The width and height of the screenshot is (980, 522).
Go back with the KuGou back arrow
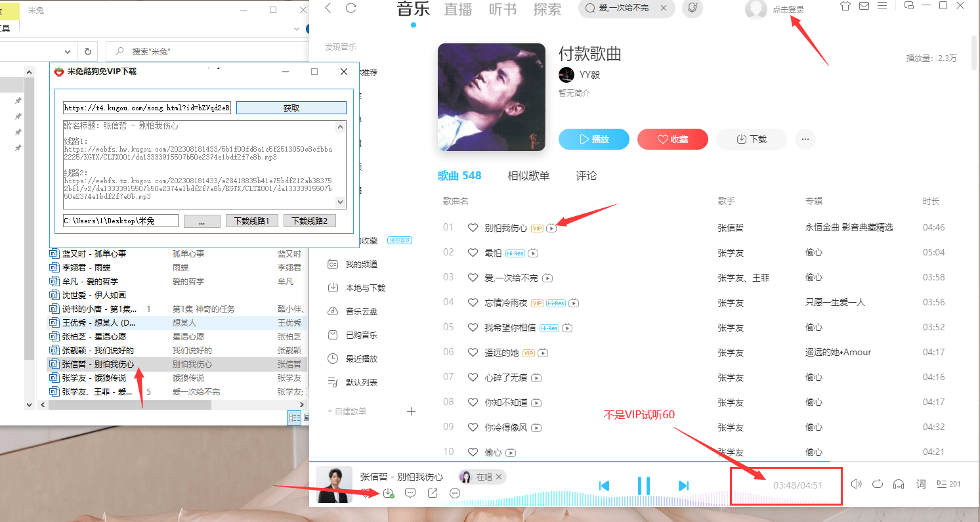click(x=328, y=8)
